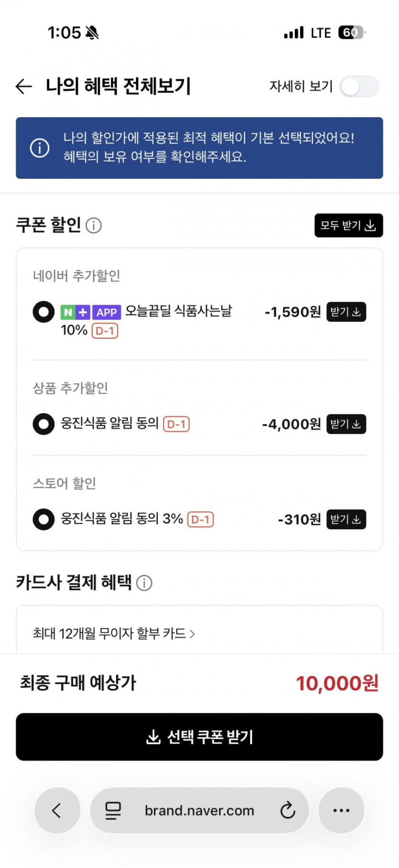Image resolution: width=399 pixels, height=868 pixels.
Task: Open the page reader icon in address bar
Action: point(113,810)
